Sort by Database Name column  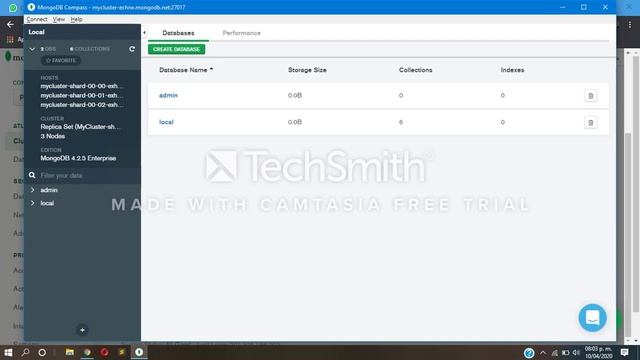point(186,70)
